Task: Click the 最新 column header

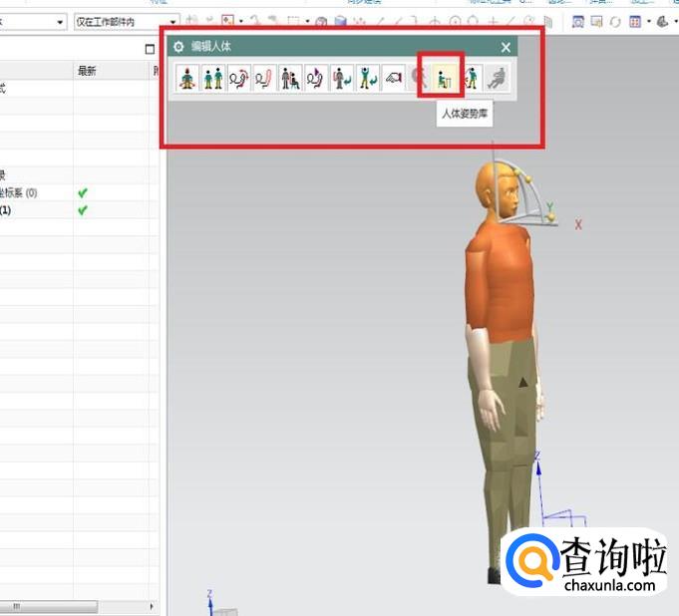Action: (88, 71)
